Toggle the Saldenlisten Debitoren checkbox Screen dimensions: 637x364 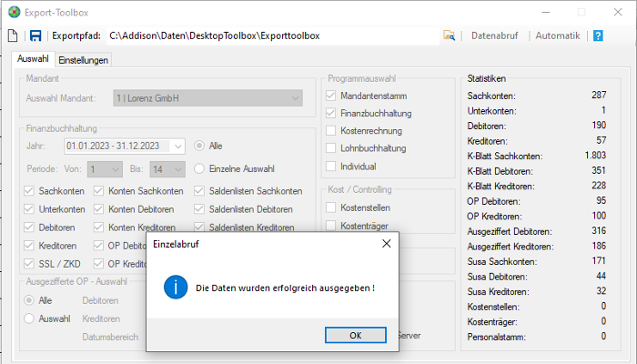pos(199,209)
